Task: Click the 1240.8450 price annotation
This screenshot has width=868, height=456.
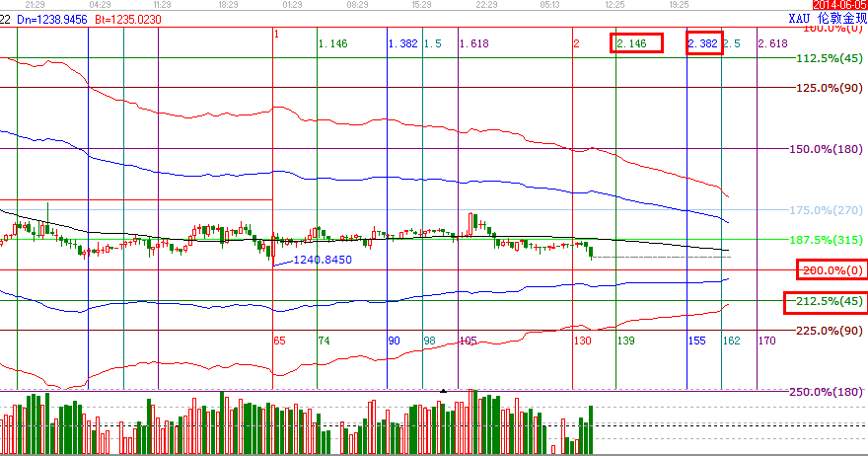Action: 322,260
